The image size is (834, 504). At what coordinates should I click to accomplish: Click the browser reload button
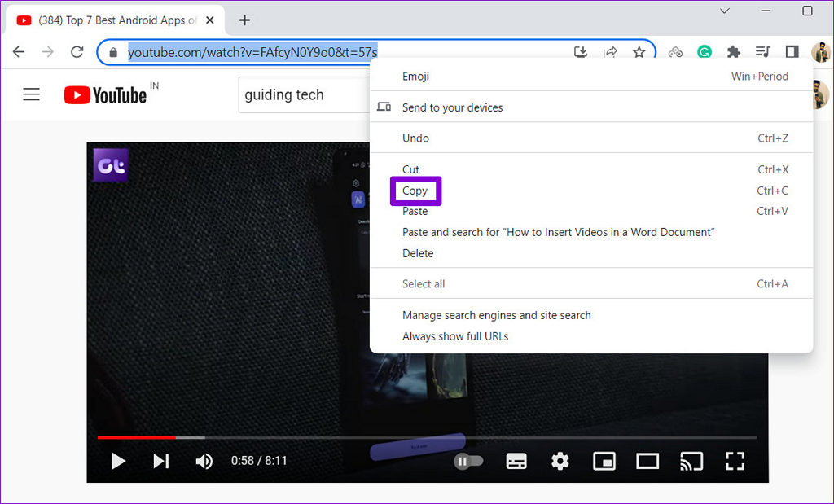[77, 52]
